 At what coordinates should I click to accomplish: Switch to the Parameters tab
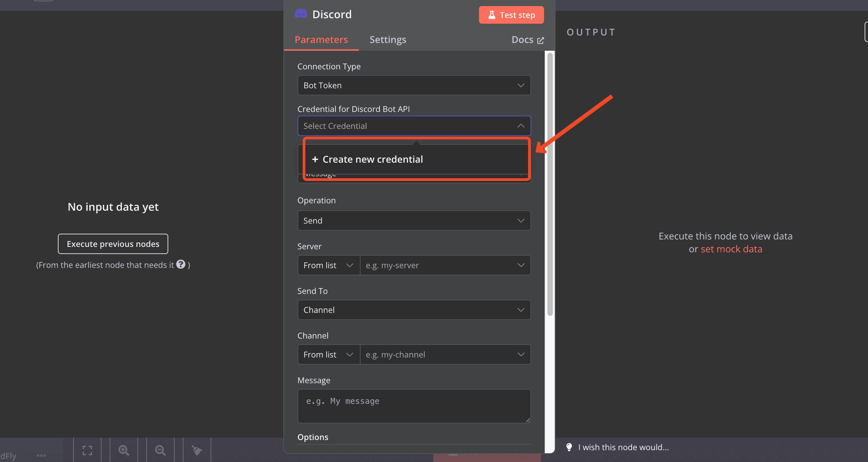point(321,40)
